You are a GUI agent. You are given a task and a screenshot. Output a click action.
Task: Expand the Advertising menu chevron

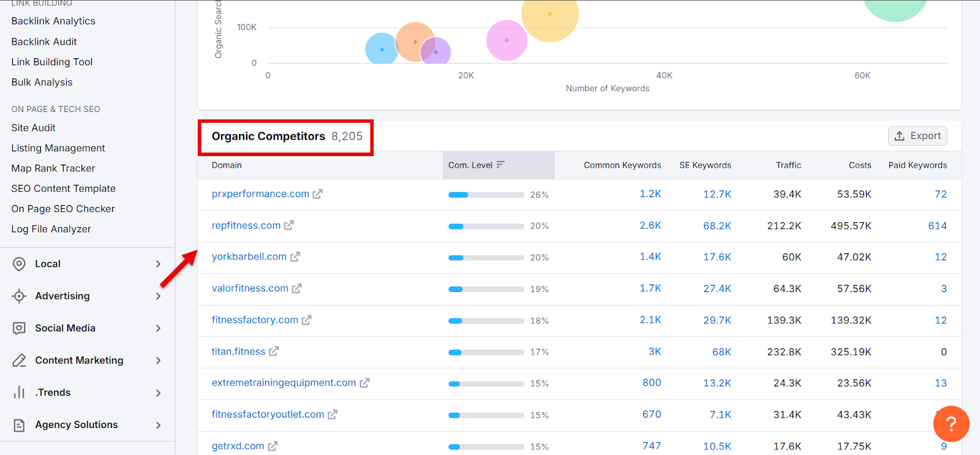(158, 296)
